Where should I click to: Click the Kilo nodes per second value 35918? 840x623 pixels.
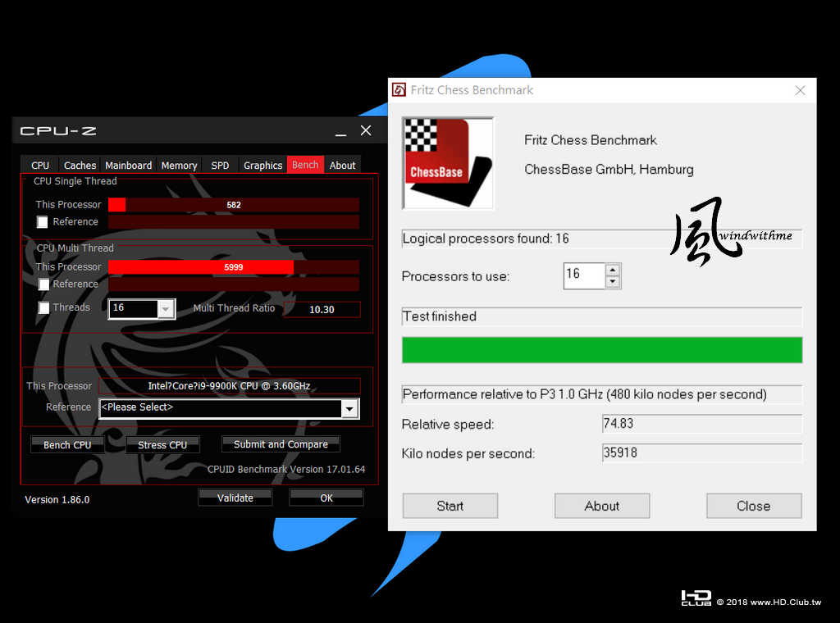click(702, 452)
